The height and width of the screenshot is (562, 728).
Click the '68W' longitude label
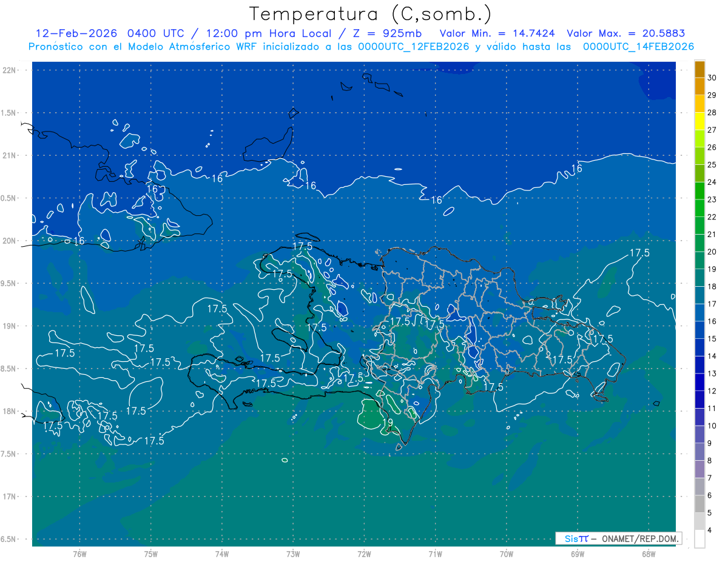click(x=649, y=554)
